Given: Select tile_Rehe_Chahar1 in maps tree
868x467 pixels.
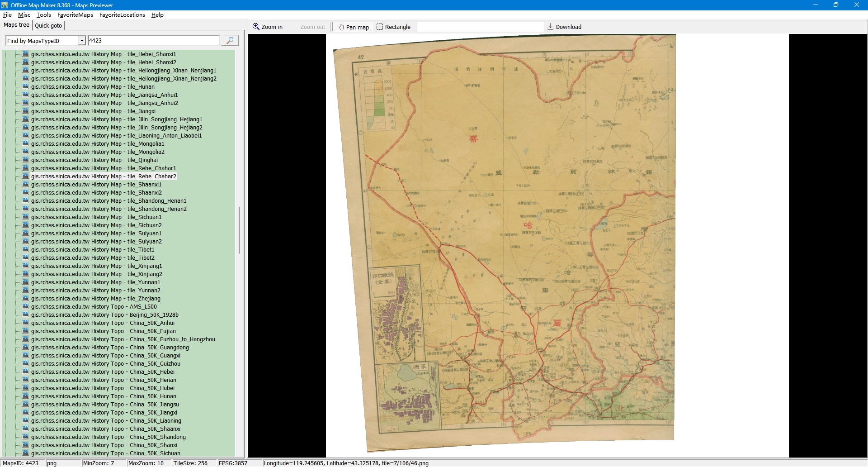Looking at the screenshot, I should 104,168.
